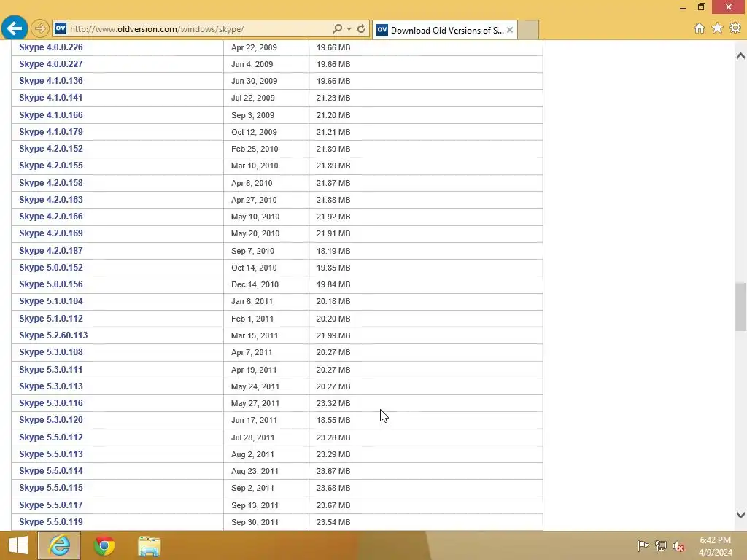
Task: Close the Download Old Versions tab
Action: (510, 30)
